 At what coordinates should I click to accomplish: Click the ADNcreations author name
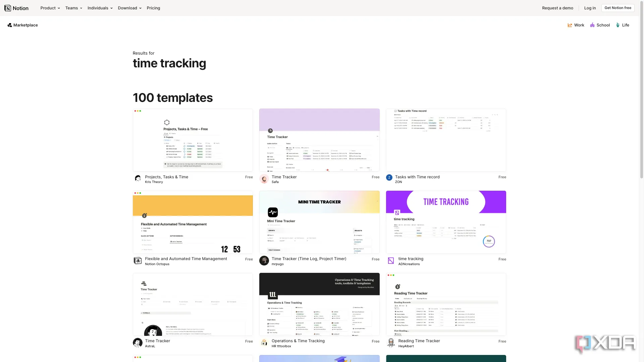409,264
